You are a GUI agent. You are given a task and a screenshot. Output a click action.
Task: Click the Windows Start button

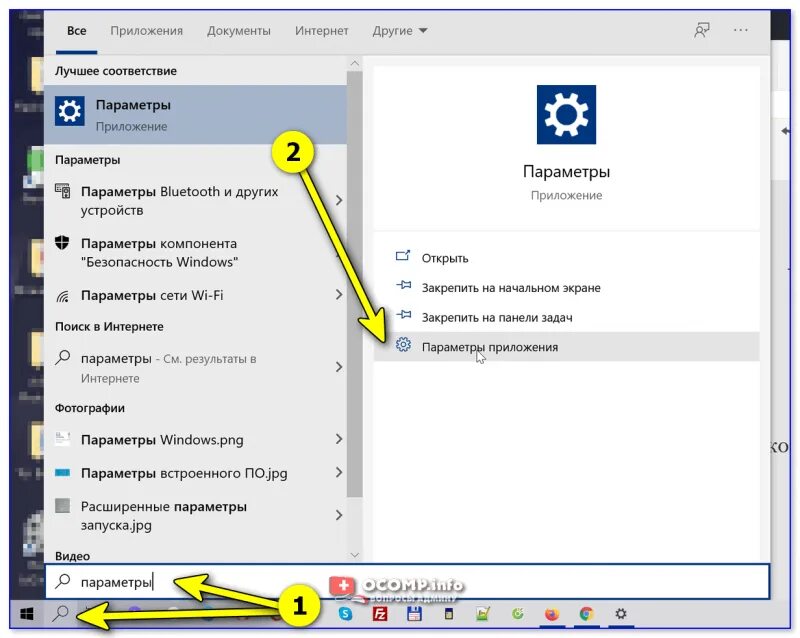coord(27,613)
